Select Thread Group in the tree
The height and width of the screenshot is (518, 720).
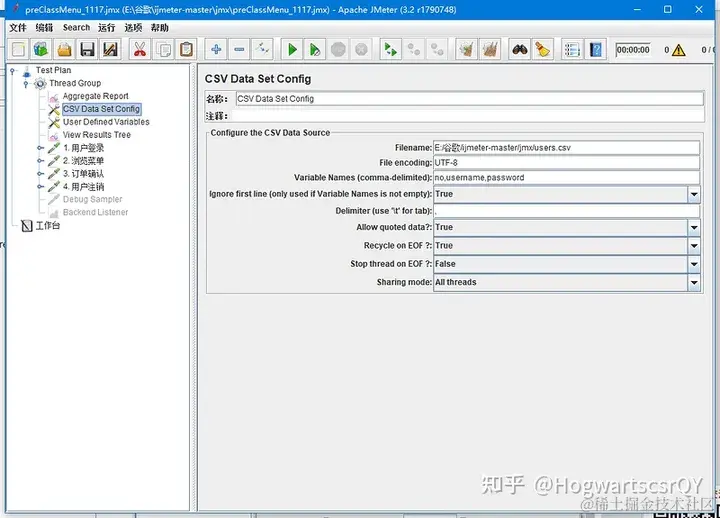tap(75, 83)
